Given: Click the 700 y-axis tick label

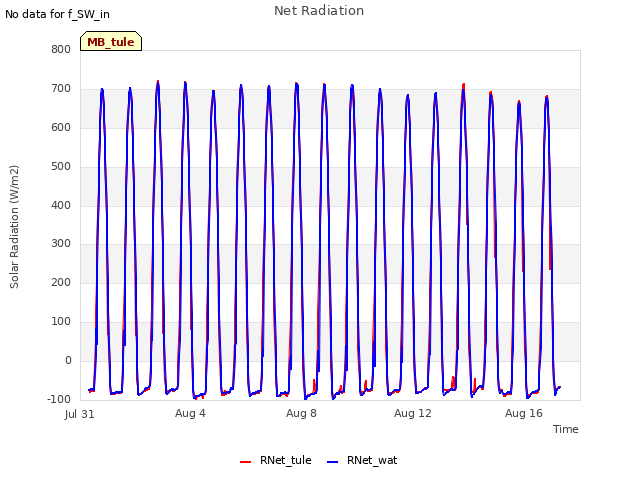Looking at the screenshot, I should [x=61, y=89].
